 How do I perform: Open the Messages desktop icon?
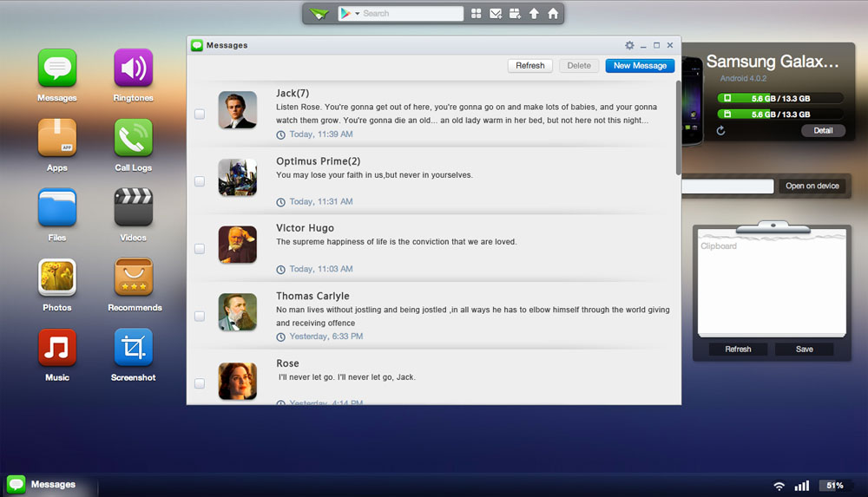click(x=57, y=68)
